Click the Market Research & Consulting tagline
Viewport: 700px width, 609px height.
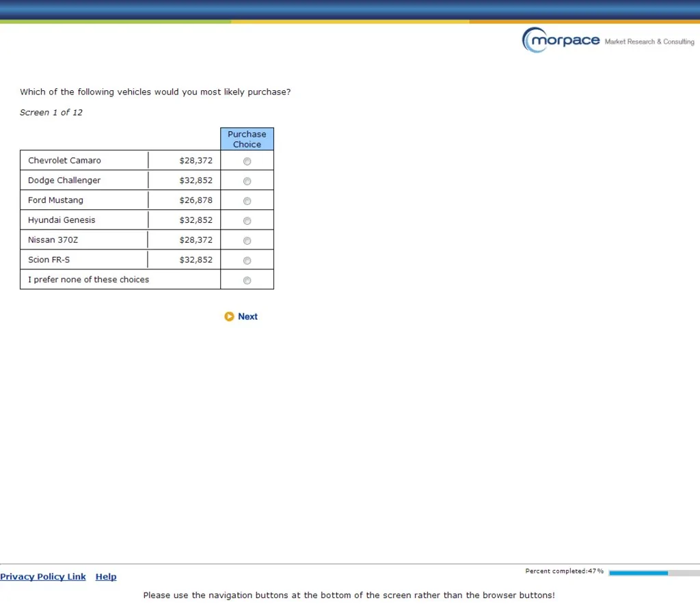point(649,42)
